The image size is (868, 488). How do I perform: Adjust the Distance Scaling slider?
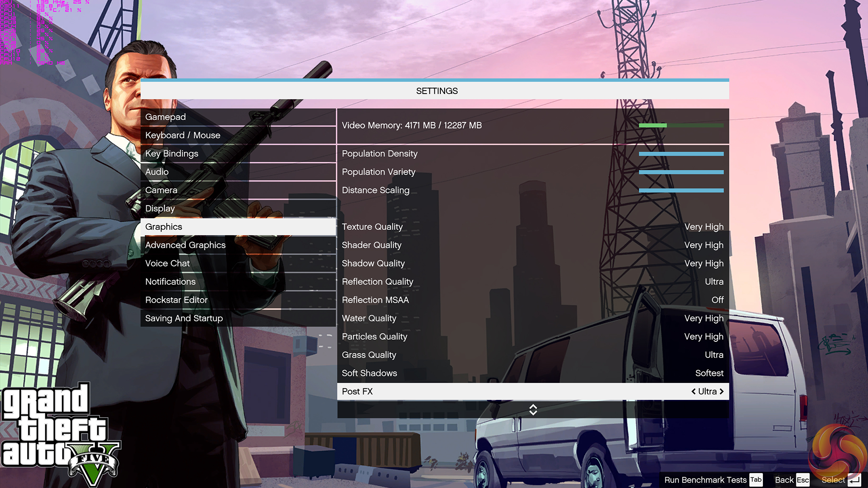pos(681,190)
